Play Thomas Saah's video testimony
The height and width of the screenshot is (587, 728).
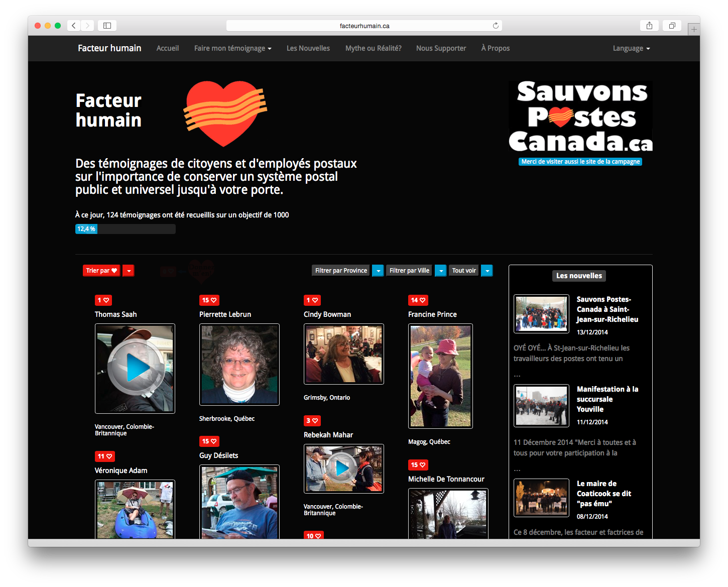tap(135, 368)
